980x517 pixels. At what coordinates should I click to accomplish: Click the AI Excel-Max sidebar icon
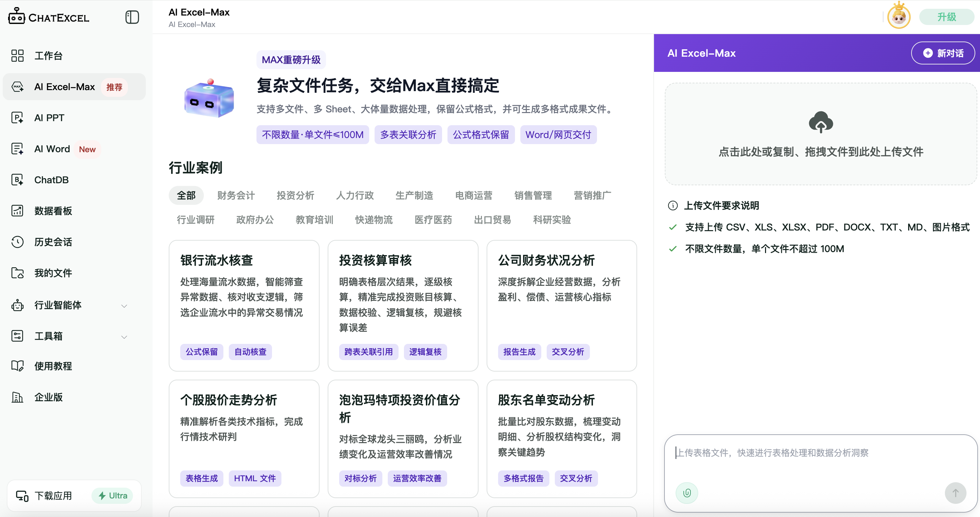pos(18,87)
